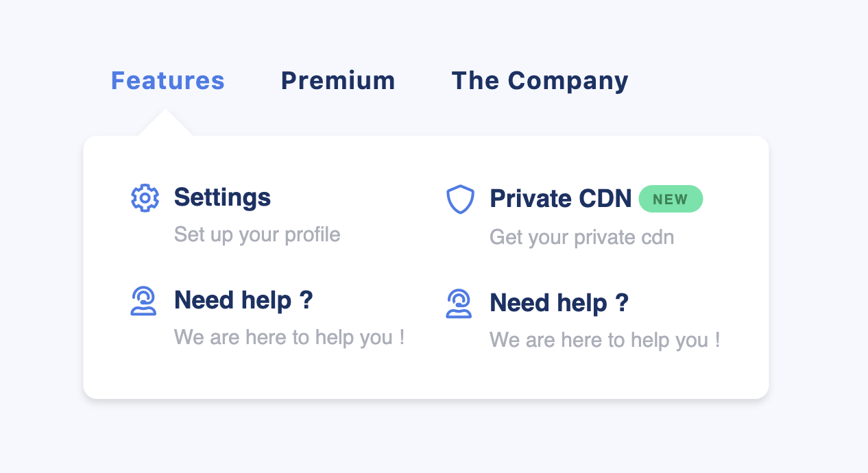Click the 'Get your private cdn' description
This screenshot has width=868, height=473.
point(581,237)
